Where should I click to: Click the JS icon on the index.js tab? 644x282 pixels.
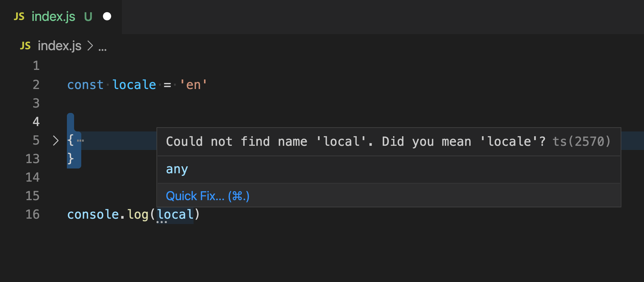point(19,16)
